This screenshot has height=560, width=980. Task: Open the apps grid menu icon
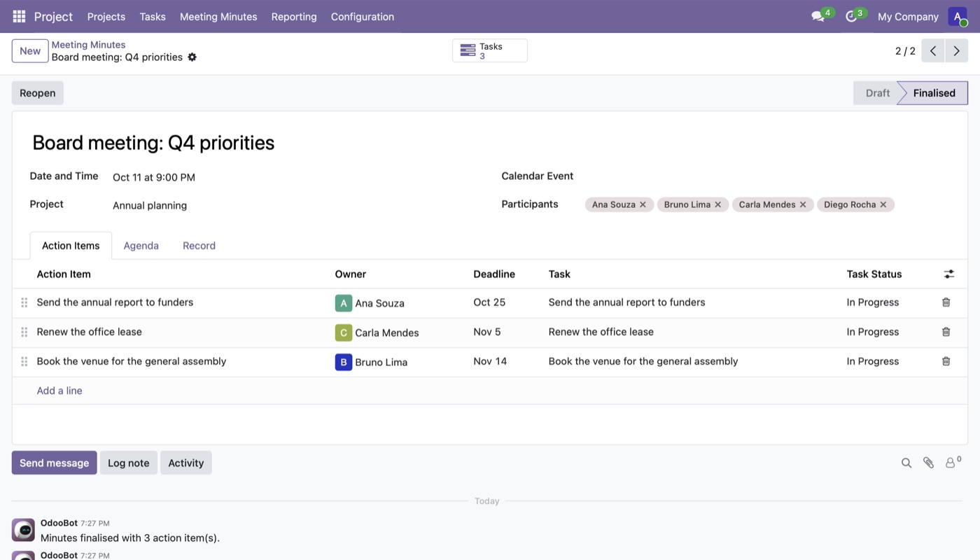click(19, 16)
